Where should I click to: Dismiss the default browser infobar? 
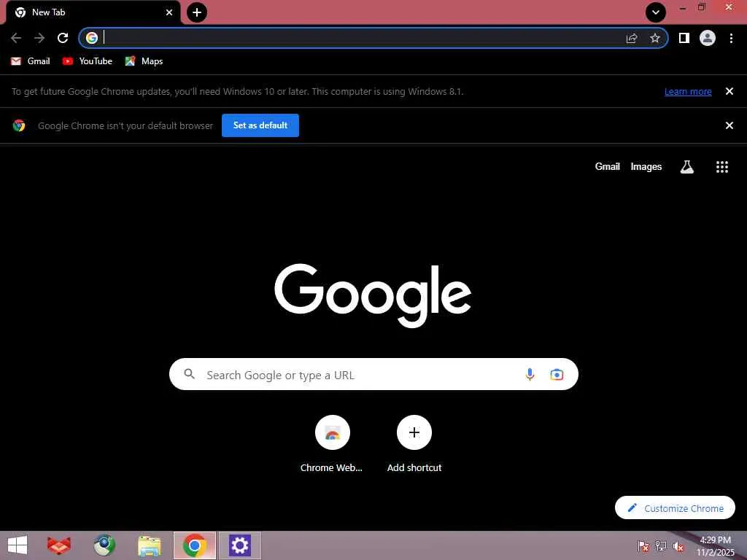[729, 125]
